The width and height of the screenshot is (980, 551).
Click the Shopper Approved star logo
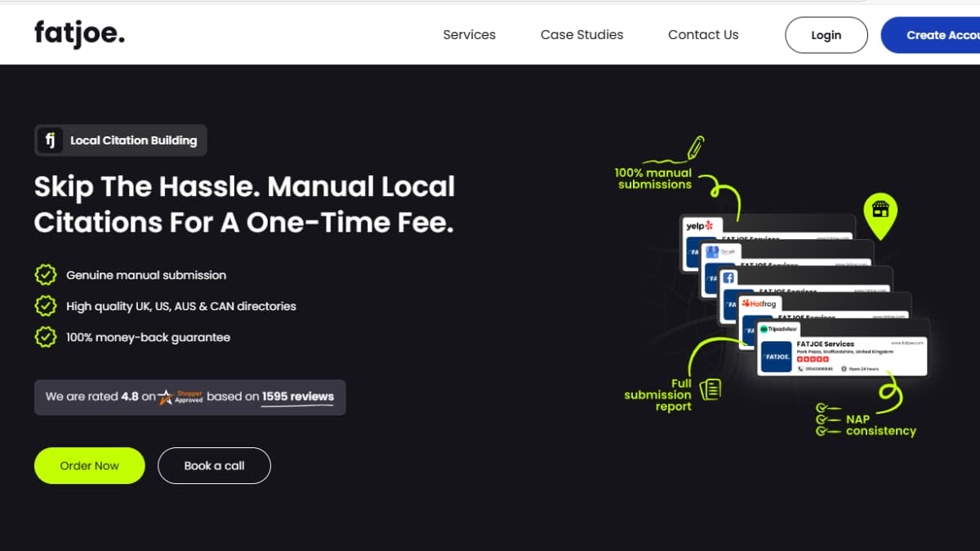pyautogui.click(x=180, y=397)
